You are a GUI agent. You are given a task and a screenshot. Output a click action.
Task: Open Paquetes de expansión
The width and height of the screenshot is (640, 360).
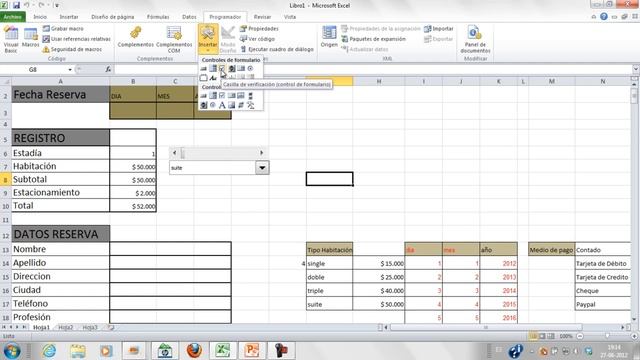tap(373, 39)
